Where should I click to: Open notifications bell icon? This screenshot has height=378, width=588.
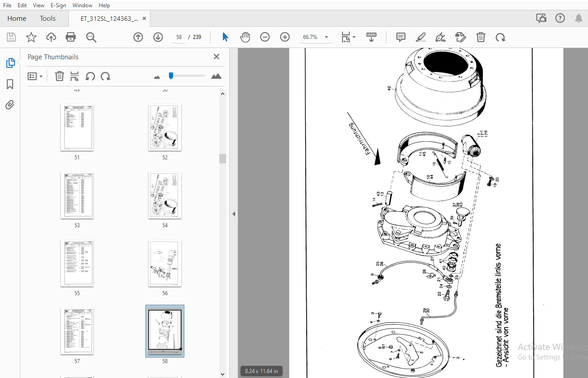pyautogui.click(x=578, y=18)
